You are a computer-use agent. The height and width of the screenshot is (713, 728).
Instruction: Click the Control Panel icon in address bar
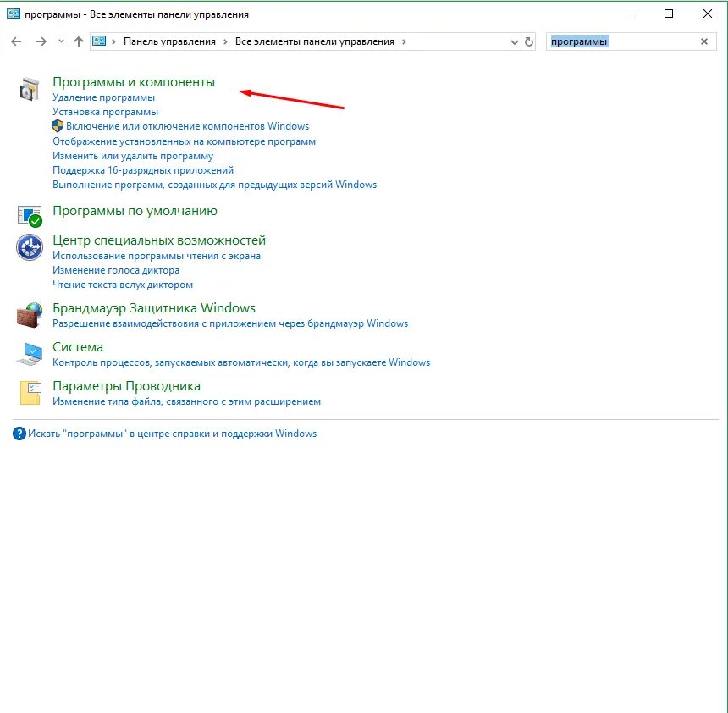click(99, 41)
